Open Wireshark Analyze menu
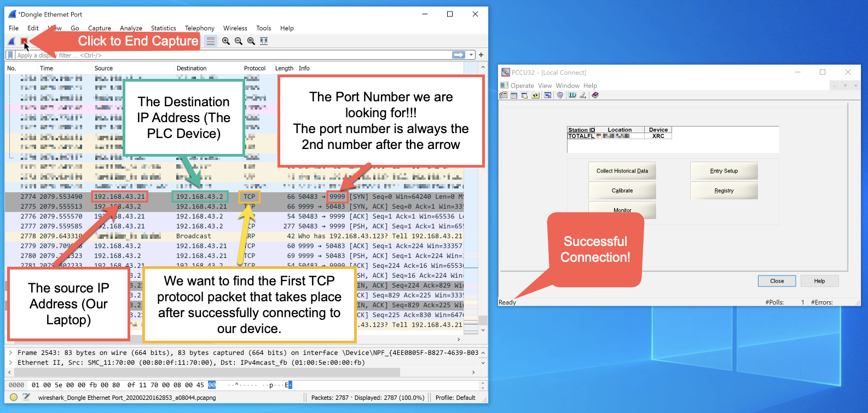Image resolution: width=868 pixels, height=413 pixels. (x=131, y=28)
